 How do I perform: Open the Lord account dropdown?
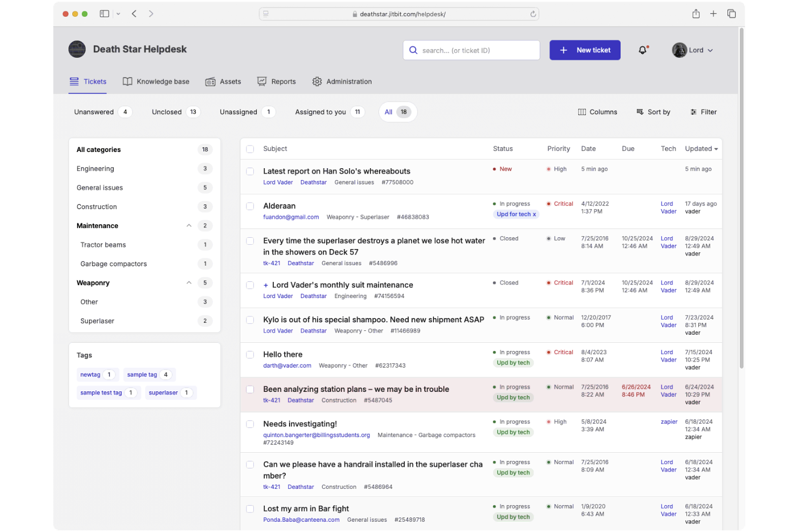coord(693,50)
